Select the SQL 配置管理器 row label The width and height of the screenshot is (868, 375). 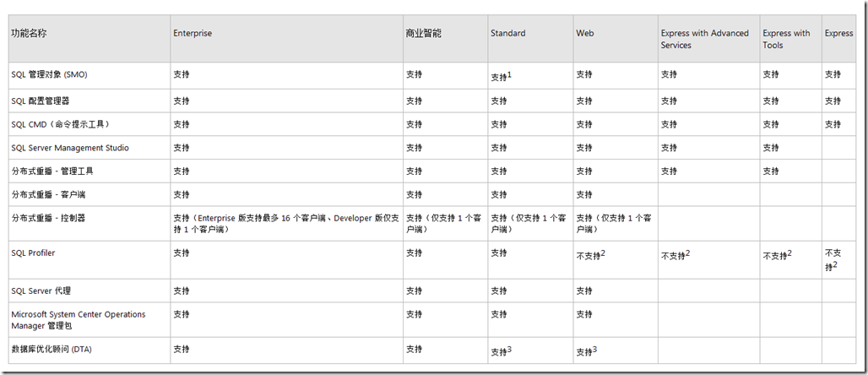point(41,101)
